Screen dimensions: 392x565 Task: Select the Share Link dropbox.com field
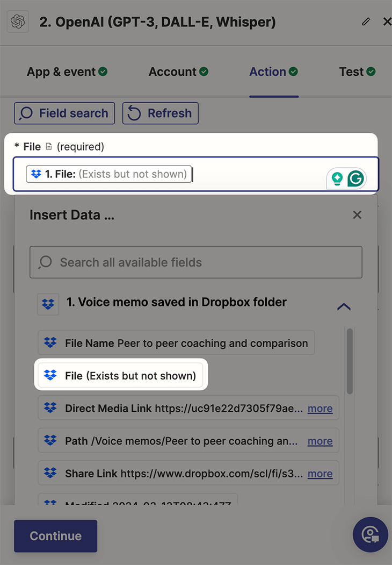pyautogui.click(x=188, y=473)
